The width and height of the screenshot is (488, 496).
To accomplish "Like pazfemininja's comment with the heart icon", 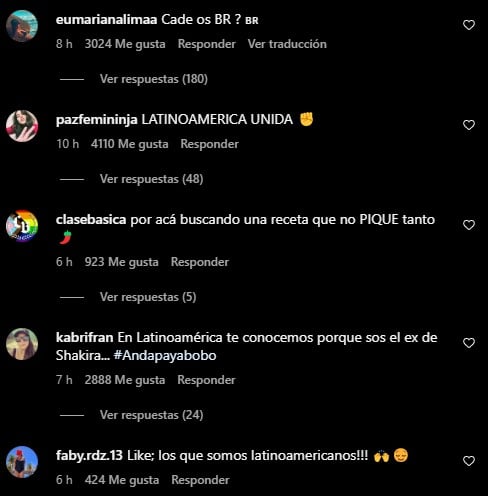I will point(469,125).
